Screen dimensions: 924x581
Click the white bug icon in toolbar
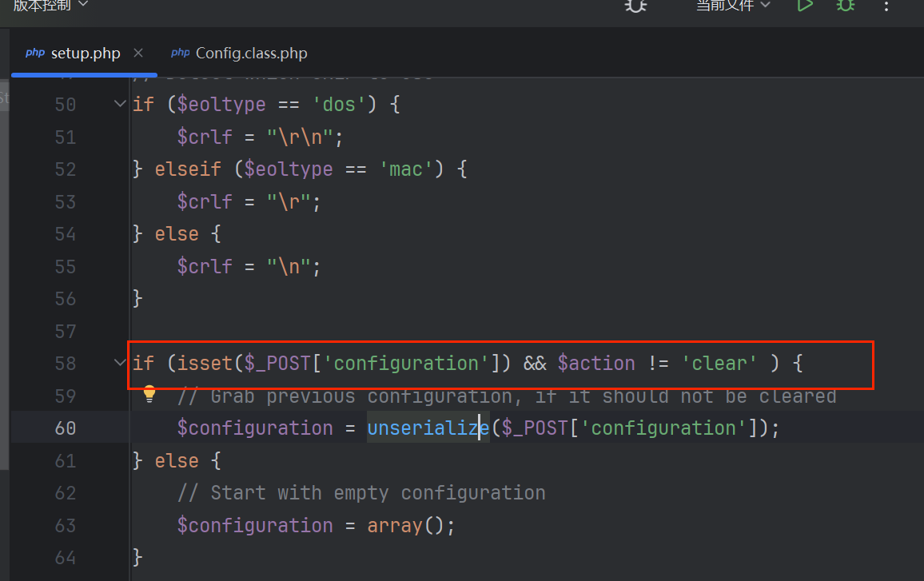(x=635, y=6)
